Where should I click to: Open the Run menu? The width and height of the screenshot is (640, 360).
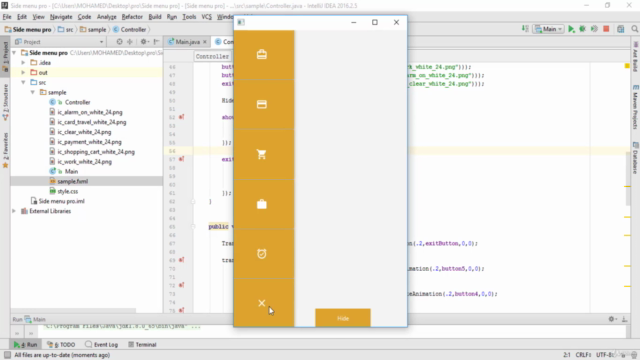coord(172,17)
